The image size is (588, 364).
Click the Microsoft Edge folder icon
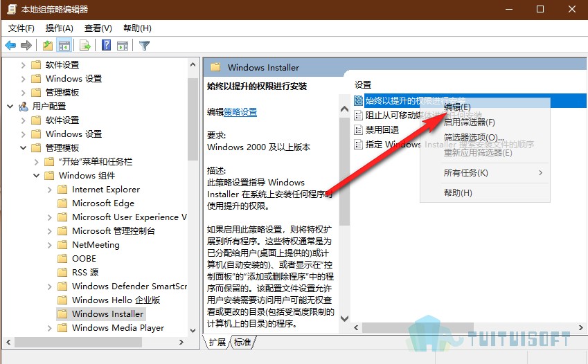pos(62,203)
